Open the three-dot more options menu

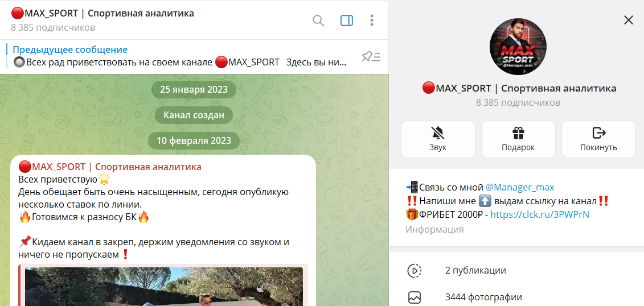[372, 20]
